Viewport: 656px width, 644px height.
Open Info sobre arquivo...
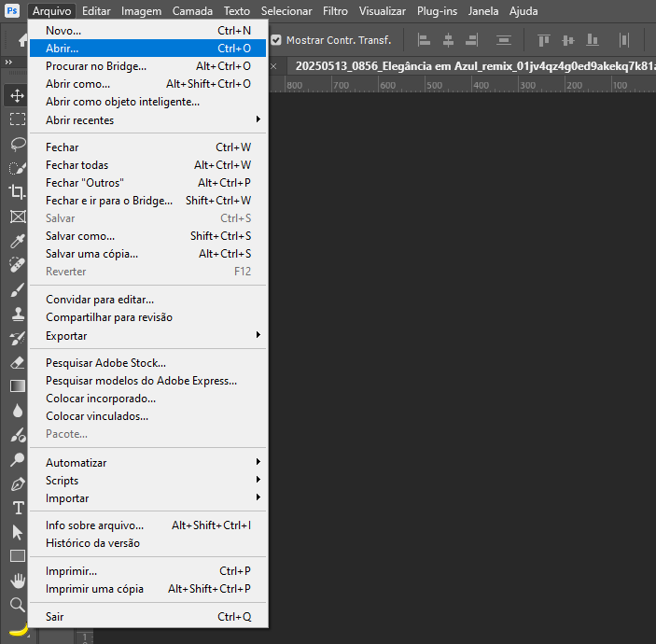[x=147, y=525]
